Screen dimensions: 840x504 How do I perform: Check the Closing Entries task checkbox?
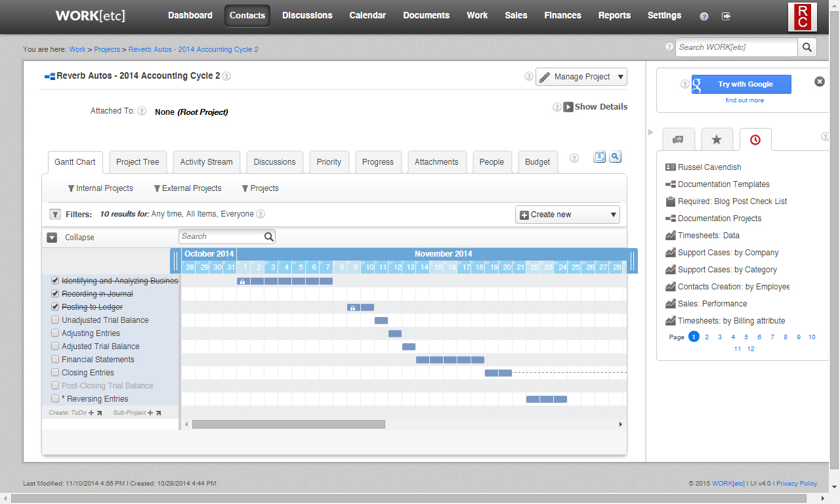(x=55, y=373)
